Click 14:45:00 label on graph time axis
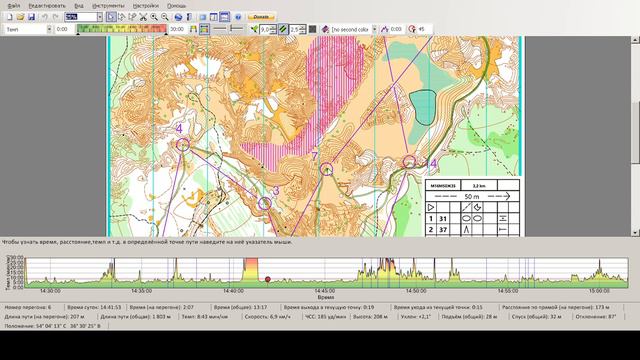The width and height of the screenshot is (640, 360). click(x=325, y=291)
